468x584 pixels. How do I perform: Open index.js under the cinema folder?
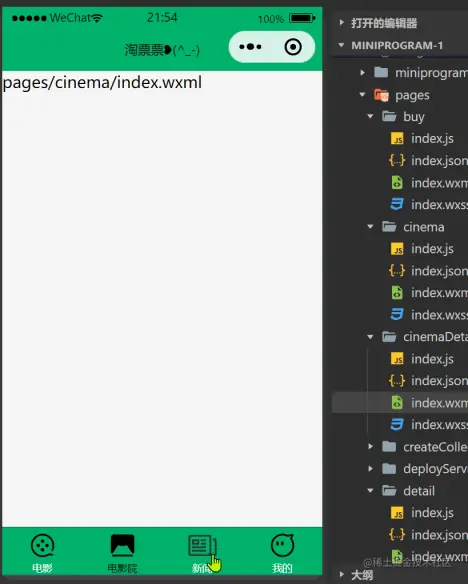point(432,248)
